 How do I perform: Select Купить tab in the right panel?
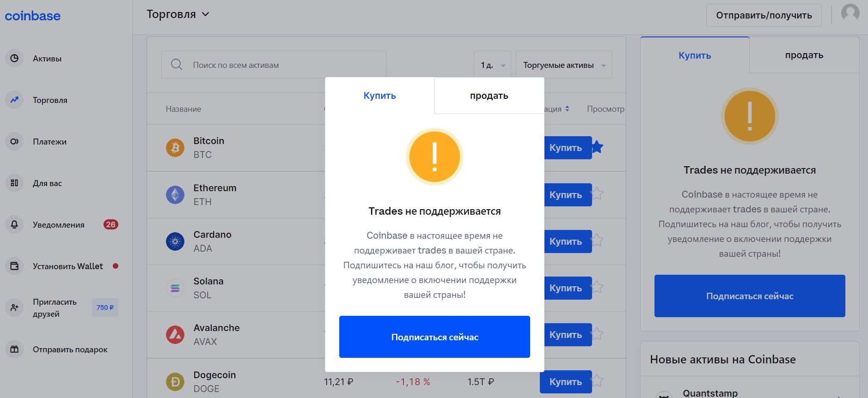tap(695, 55)
